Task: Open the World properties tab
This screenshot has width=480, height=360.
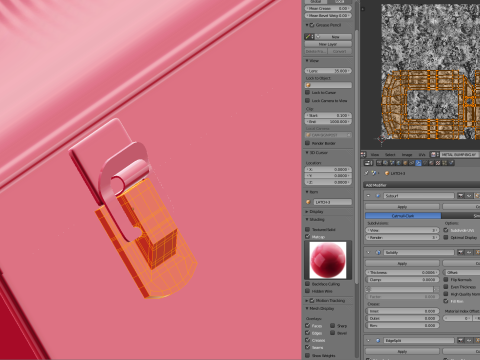Action: [x=399, y=163]
